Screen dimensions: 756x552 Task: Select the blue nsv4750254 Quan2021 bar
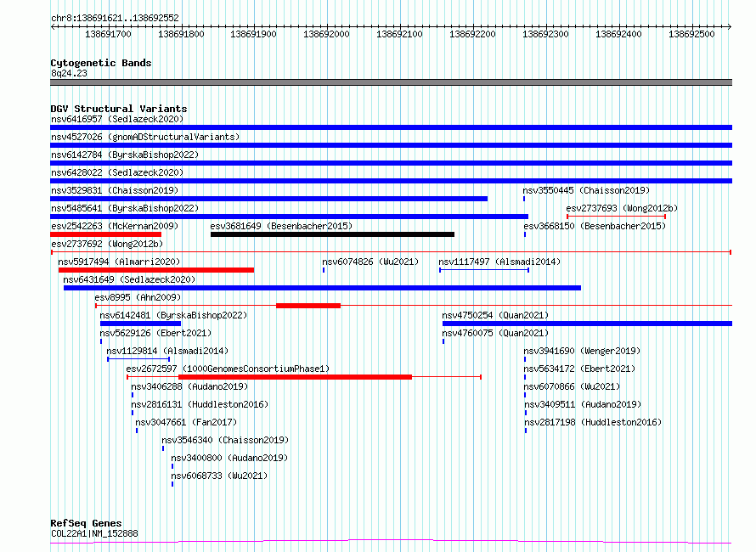click(x=587, y=324)
